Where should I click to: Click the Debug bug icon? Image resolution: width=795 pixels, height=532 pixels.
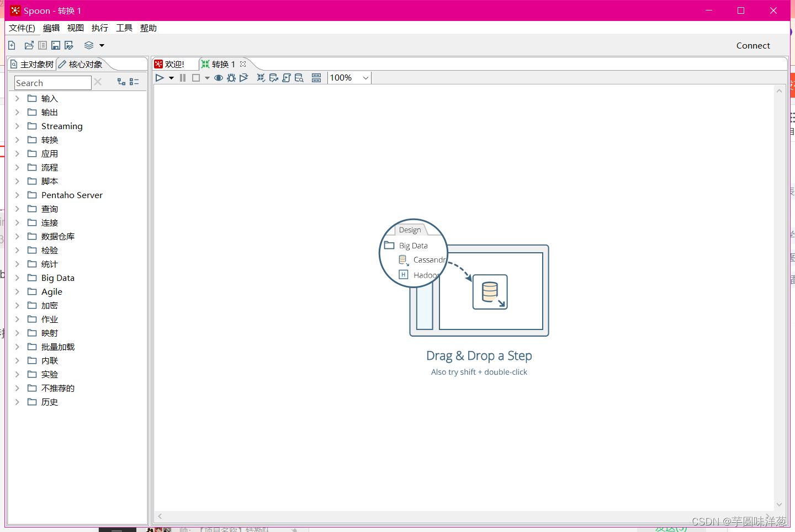pyautogui.click(x=231, y=78)
